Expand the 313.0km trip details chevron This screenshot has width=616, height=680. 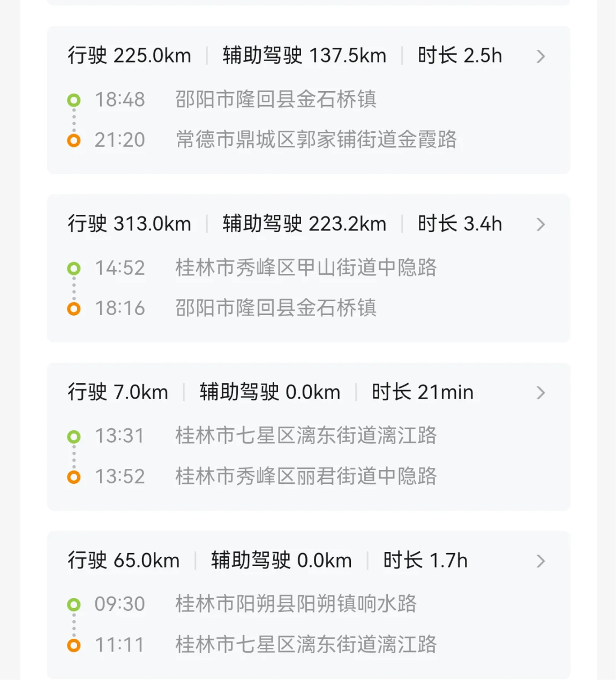tap(540, 225)
